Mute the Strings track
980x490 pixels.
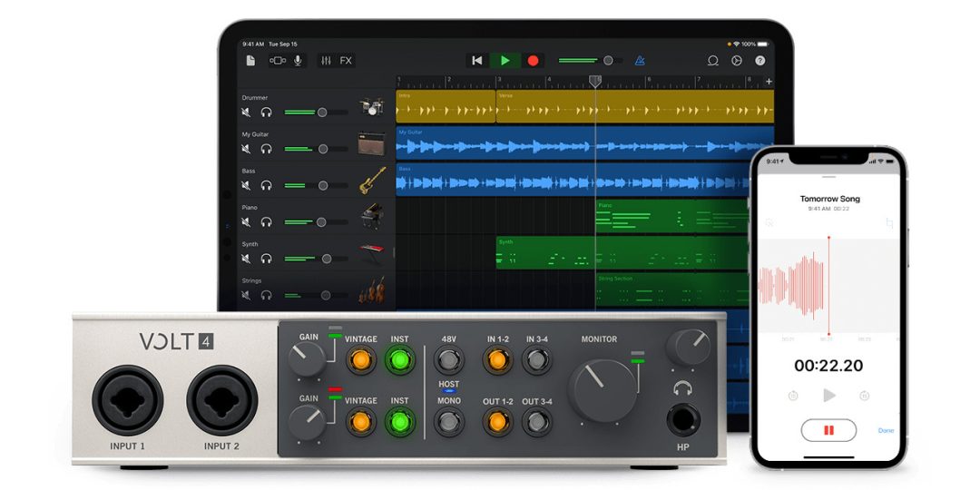(246, 295)
